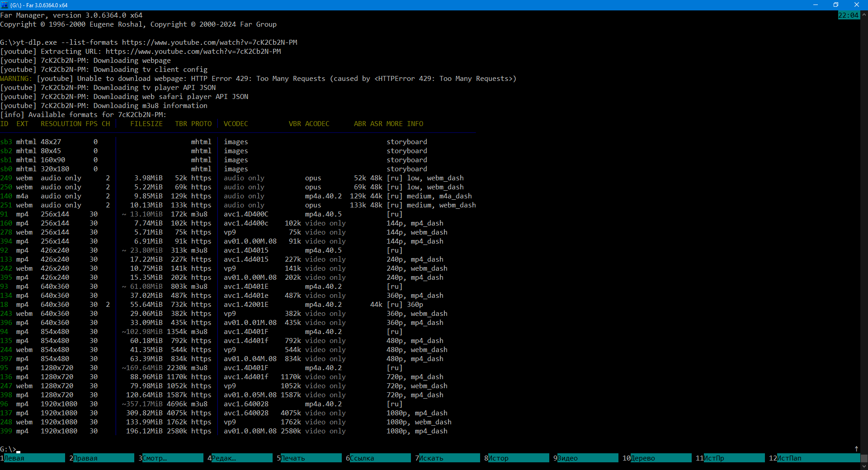Image resolution: width=868 pixels, height=470 pixels.
Task: Select 5 Печать in the key bar
Action: coord(311,458)
